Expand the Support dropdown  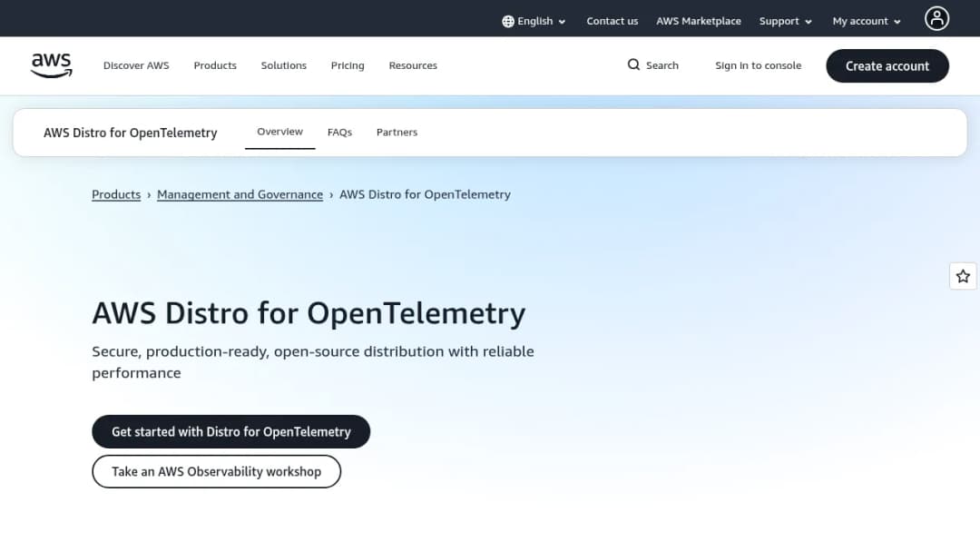click(x=786, y=21)
